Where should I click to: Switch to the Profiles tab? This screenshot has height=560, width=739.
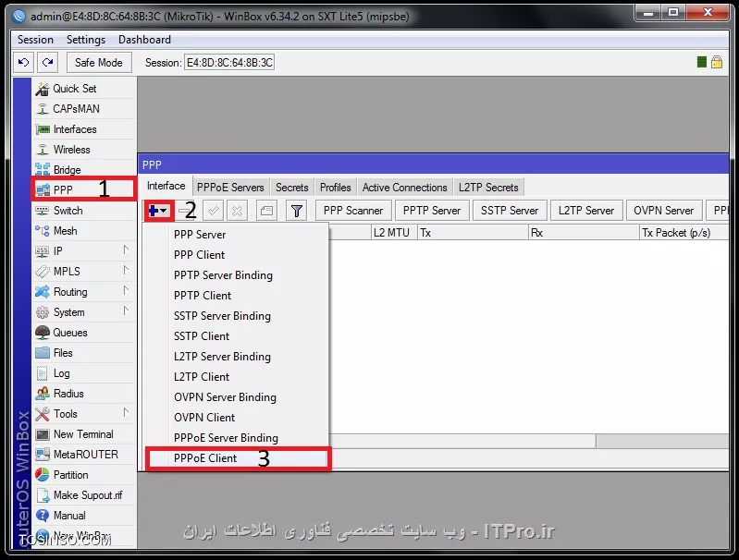tap(336, 188)
